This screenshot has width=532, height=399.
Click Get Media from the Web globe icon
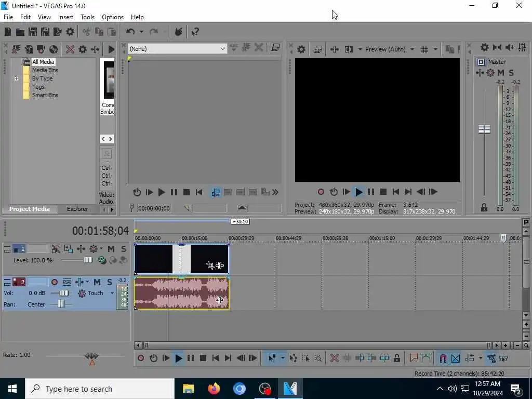(54, 49)
